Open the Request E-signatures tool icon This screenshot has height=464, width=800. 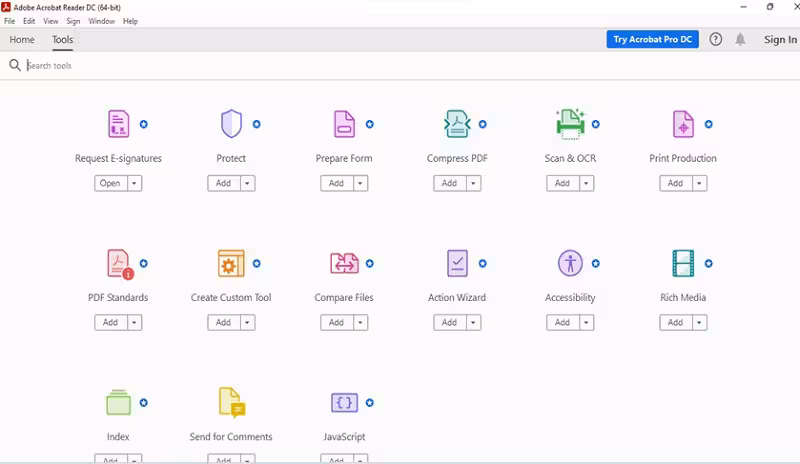tap(118, 124)
